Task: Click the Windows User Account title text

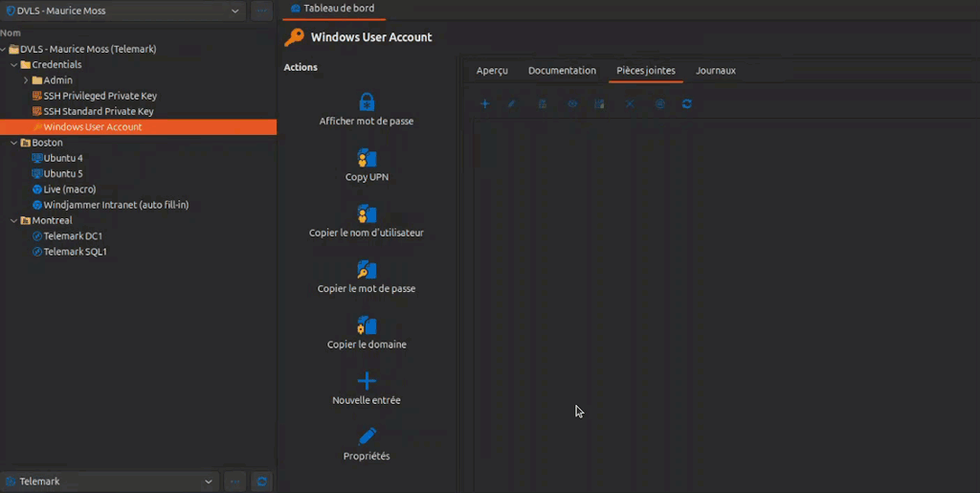Action: tap(371, 37)
